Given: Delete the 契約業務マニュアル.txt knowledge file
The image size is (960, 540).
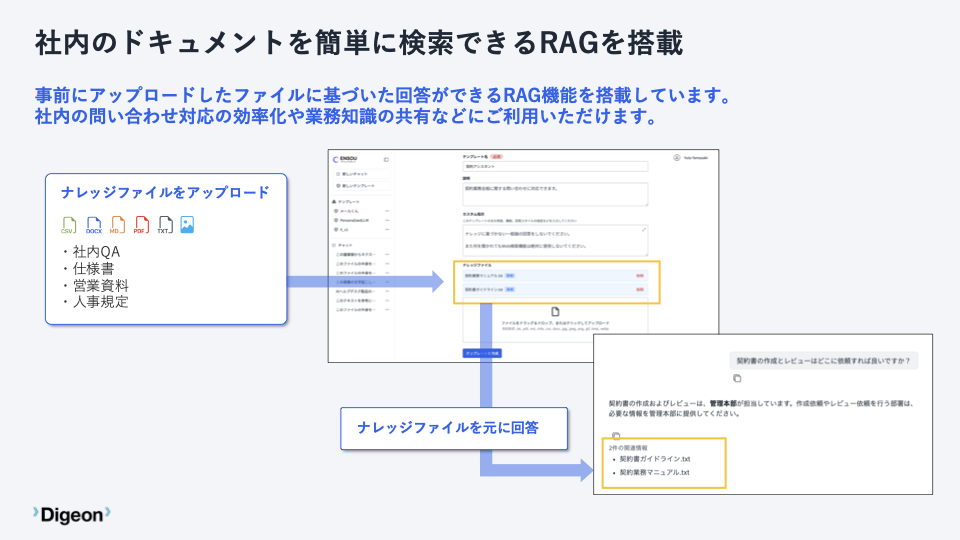Looking at the screenshot, I should tap(639, 276).
